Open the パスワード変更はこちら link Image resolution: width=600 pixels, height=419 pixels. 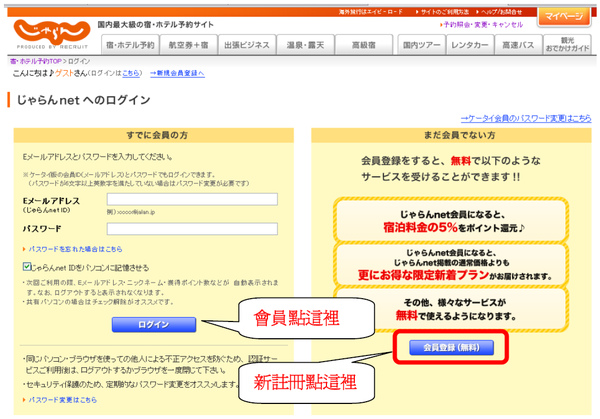coord(63,400)
